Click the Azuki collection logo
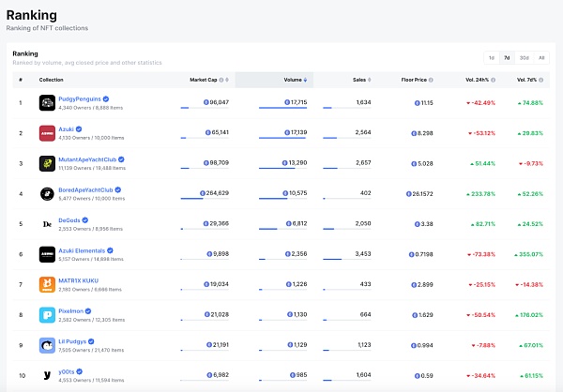563x392 pixels. (47, 133)
